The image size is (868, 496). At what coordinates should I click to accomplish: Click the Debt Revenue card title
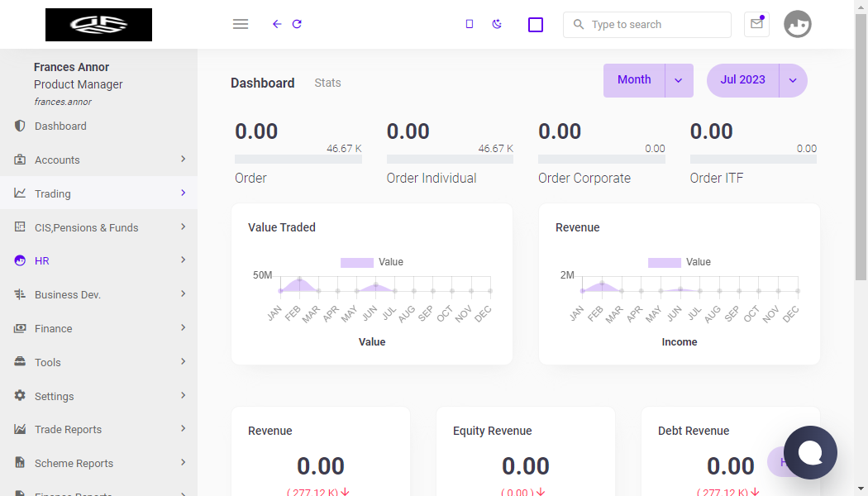(x=694, y=431)
